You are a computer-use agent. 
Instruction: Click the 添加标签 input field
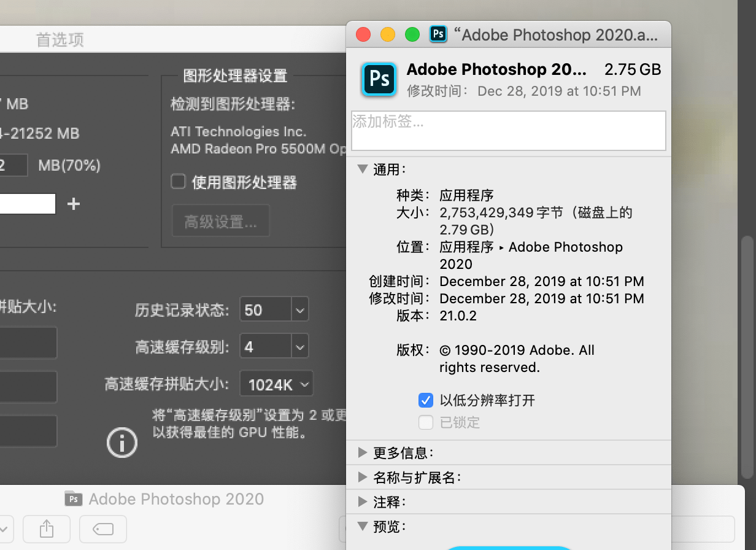tap(509, 130)
